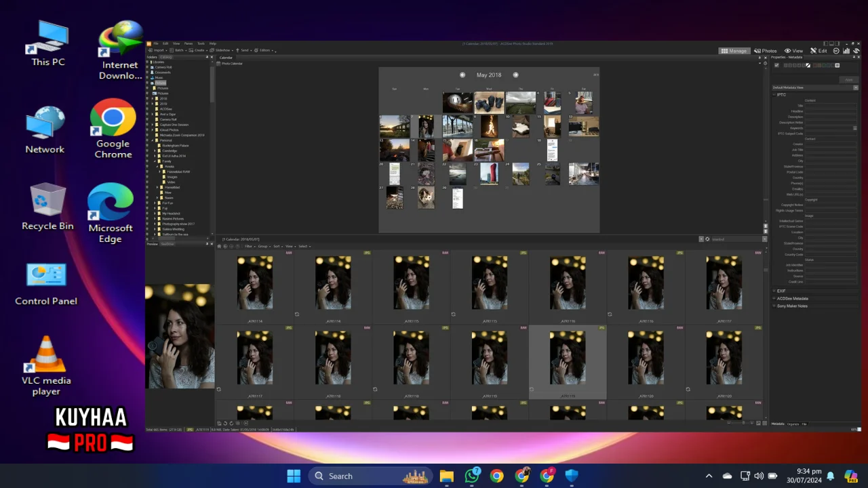Toggle Easy-Select indicator for Cambridge row
Viewport: 868px width, 488px height.
tap(147, 151)
